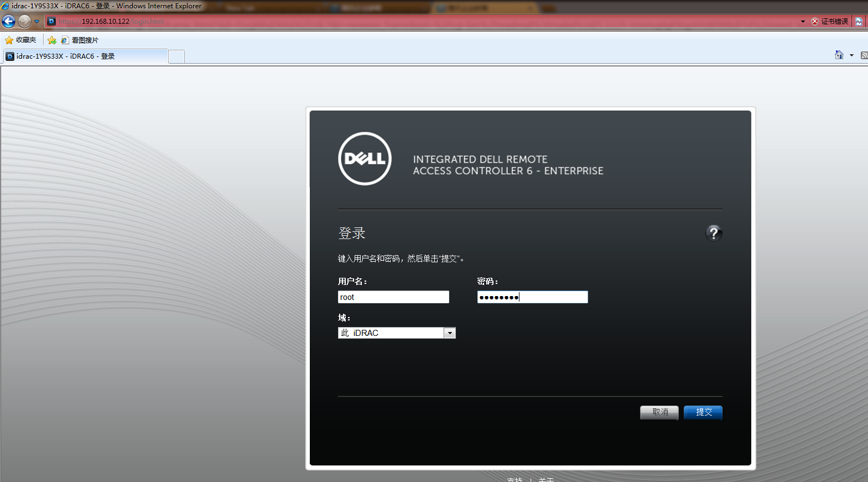Viewport: 868px width, 482px height.
Task: Open a new blank browser tab
Action: pyautogui.click(x=176, y=56)
